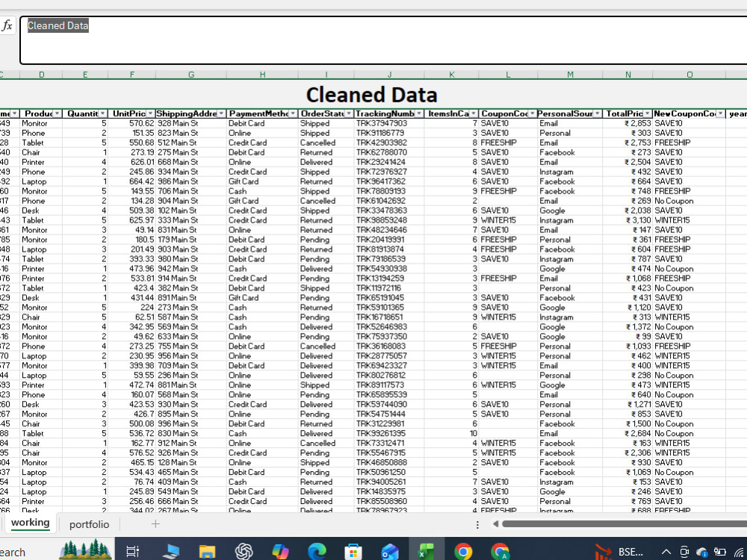Open the BSE stock widget
747x560 pixels.
point(620,552)
